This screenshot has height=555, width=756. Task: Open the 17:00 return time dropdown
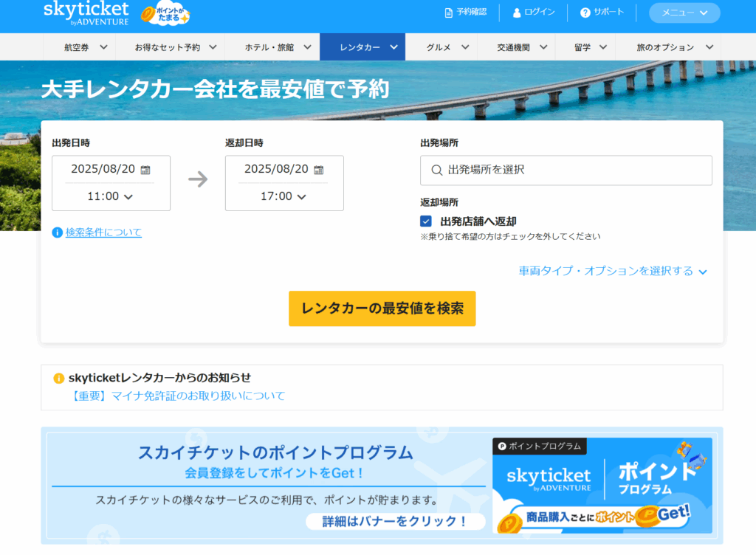(x=283, y=196)
